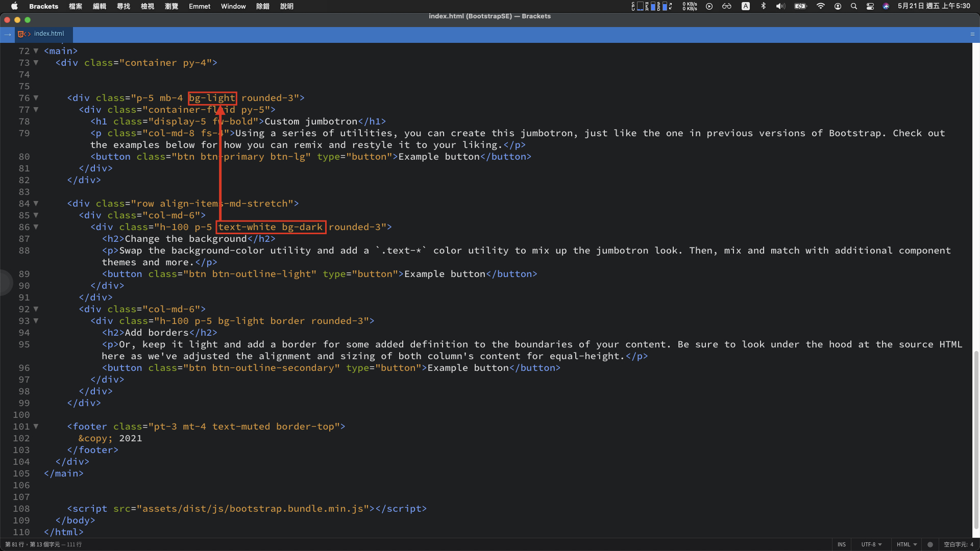Open the input source A icon
This screenshot has height=551, width=980.
tap(746, 6)
